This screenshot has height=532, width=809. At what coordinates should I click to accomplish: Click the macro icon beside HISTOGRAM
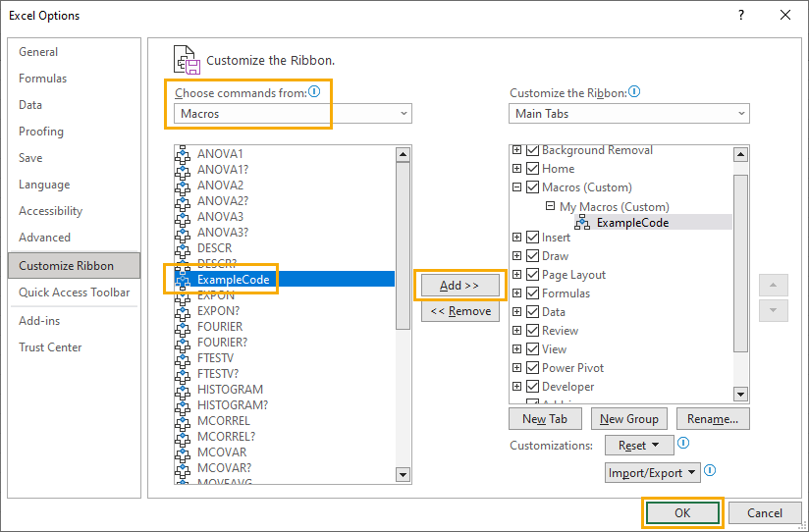tap(183, 390)
